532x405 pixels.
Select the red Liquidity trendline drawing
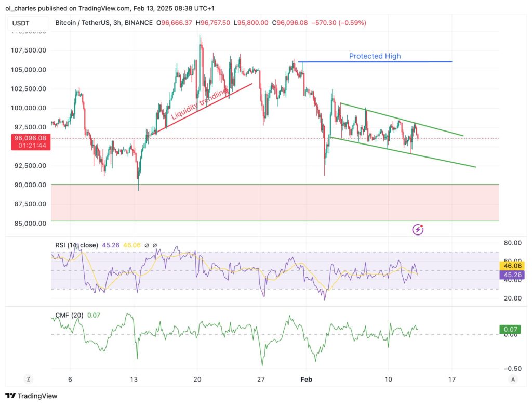pyautogui.click(x=200, y=104)
